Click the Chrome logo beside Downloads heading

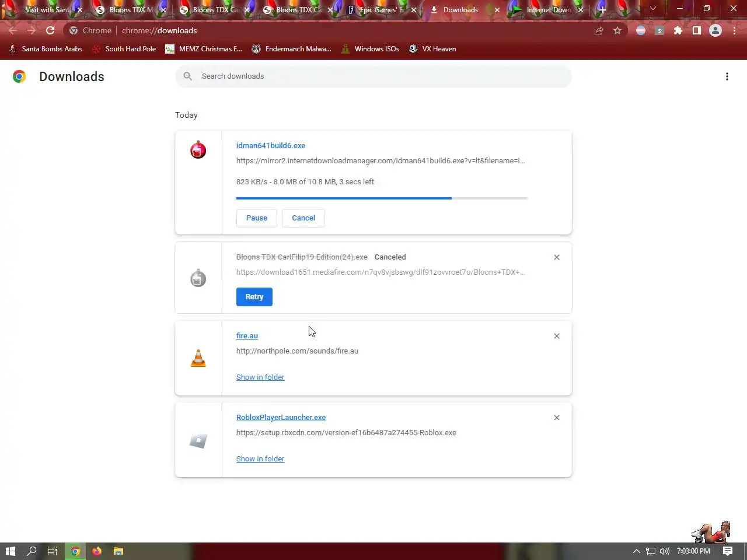(x=19, y=76)
